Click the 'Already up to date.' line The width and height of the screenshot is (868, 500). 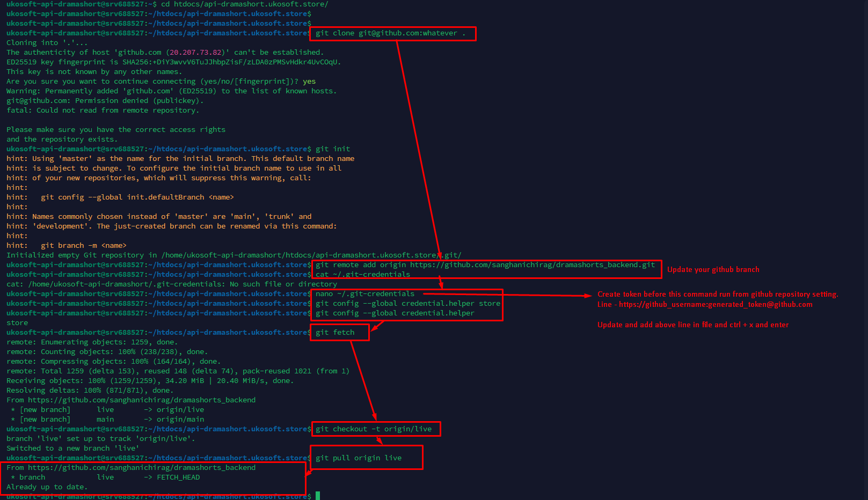pos(47,487)
